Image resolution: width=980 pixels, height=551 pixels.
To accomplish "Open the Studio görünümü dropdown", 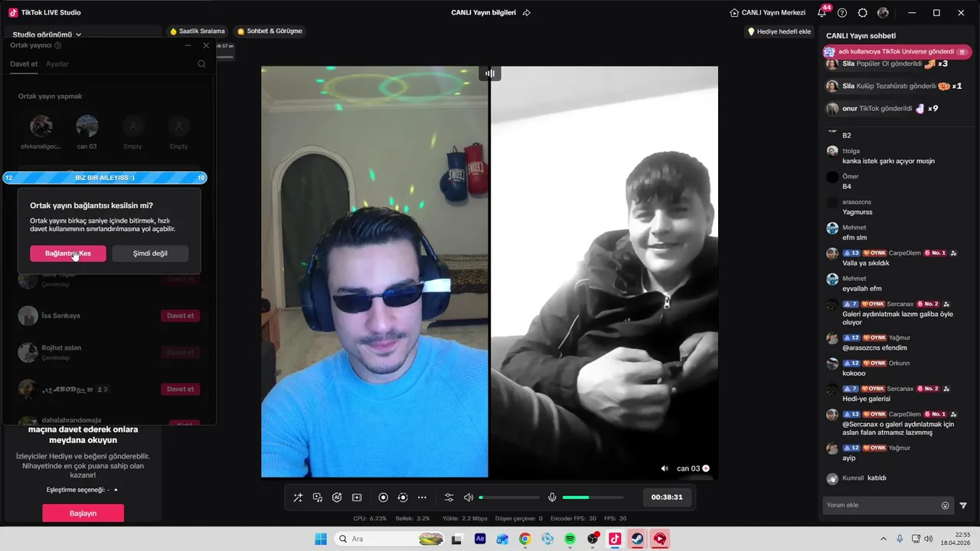I will click(47, 34).
